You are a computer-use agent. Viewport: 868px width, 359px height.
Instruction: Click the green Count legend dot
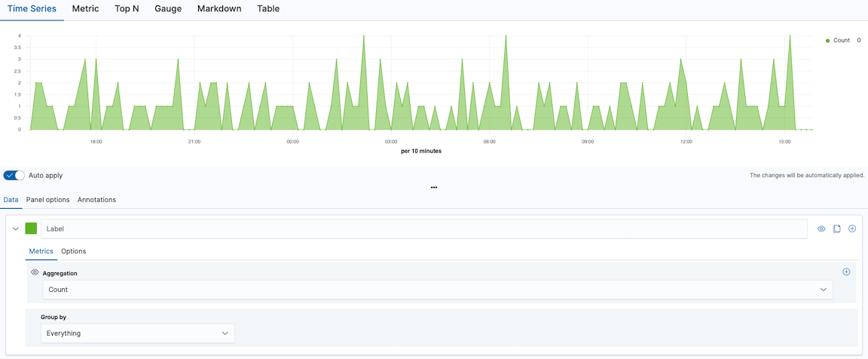tap(827, 41)
